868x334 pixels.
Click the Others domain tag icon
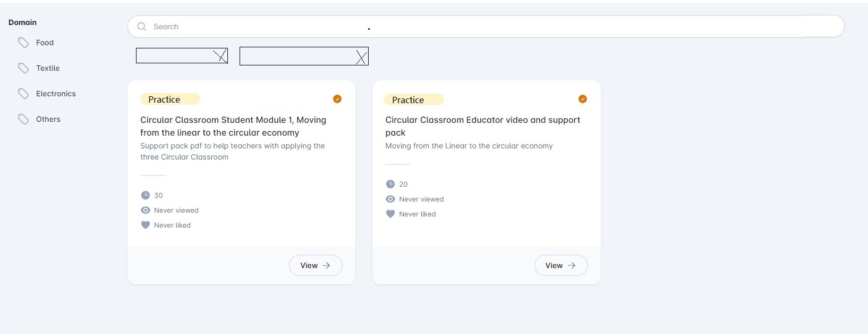pyautogui.click(x=23, y=119)
